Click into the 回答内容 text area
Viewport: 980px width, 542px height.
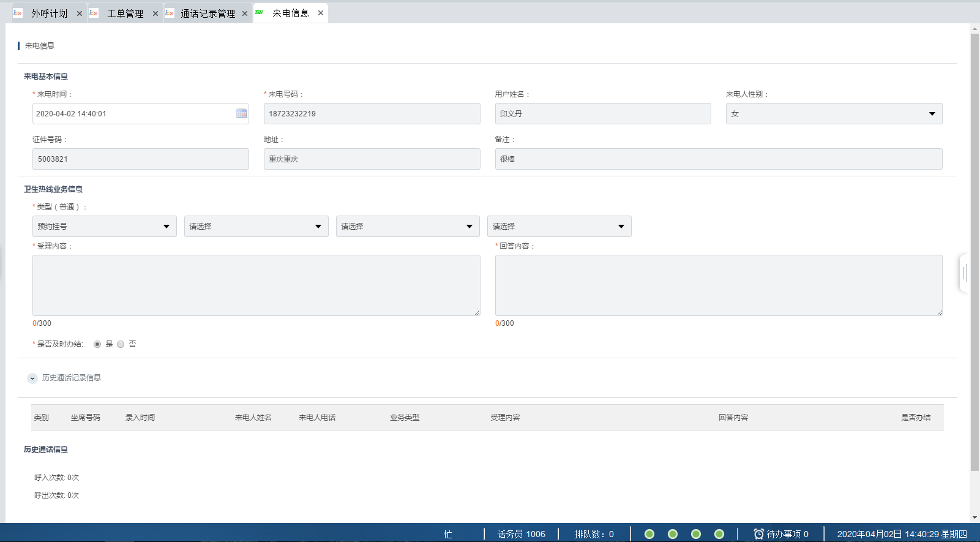pyautogui.click(x=719, y=285)
